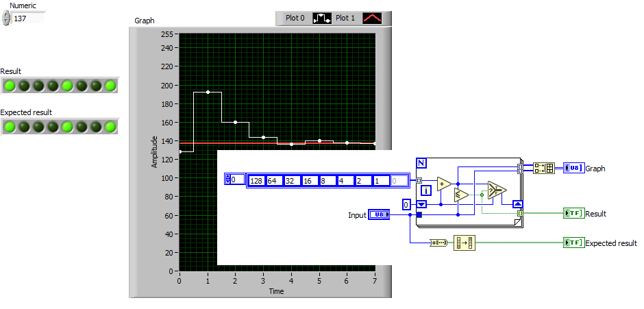The height and width of the screenshot is (309, 644).
Task: Click the Expected result front panel label
Action: (x=26, y=112)
